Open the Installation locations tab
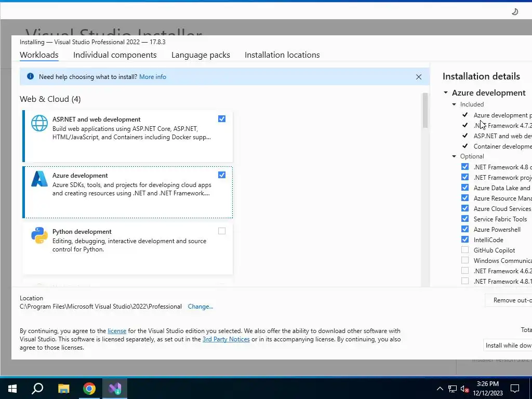 [x=282, y=55]
